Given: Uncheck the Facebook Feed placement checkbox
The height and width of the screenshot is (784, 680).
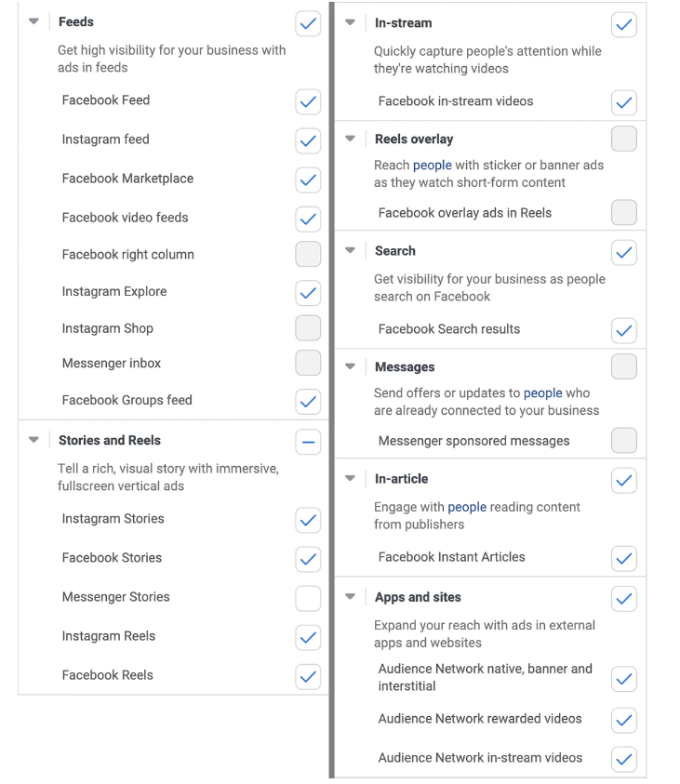Looking at the screenshot, I should pyautogui.click(x=307, y=100).
